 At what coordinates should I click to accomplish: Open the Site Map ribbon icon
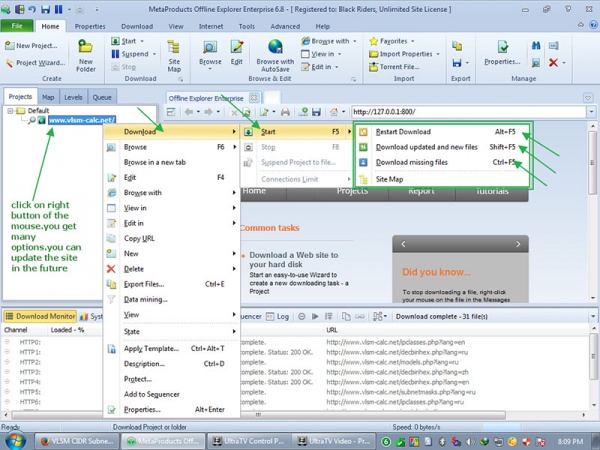point(174,52)
